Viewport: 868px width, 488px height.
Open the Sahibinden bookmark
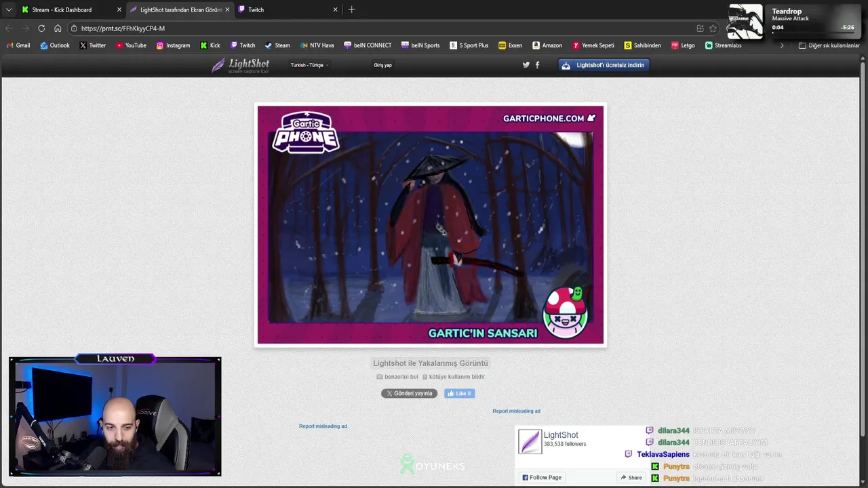click(x=642, y=45)
